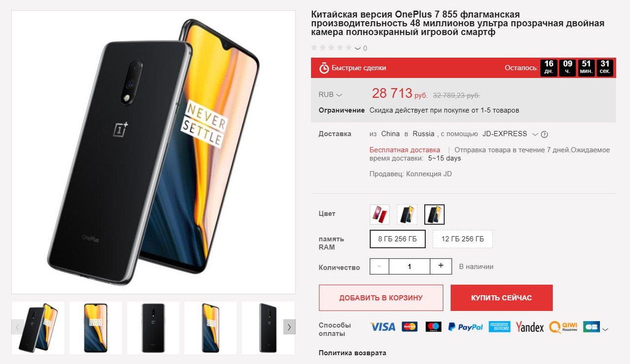Choose the red color variant
630x364 pixels.
(x=379, y=214)
